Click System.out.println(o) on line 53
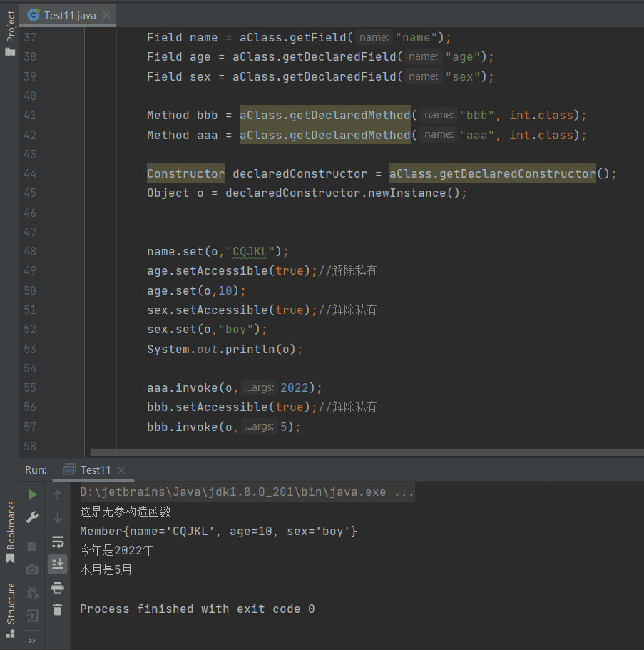The height and width of the screenshot is (650, 644). pyautogui.click(x=225, y=349)
